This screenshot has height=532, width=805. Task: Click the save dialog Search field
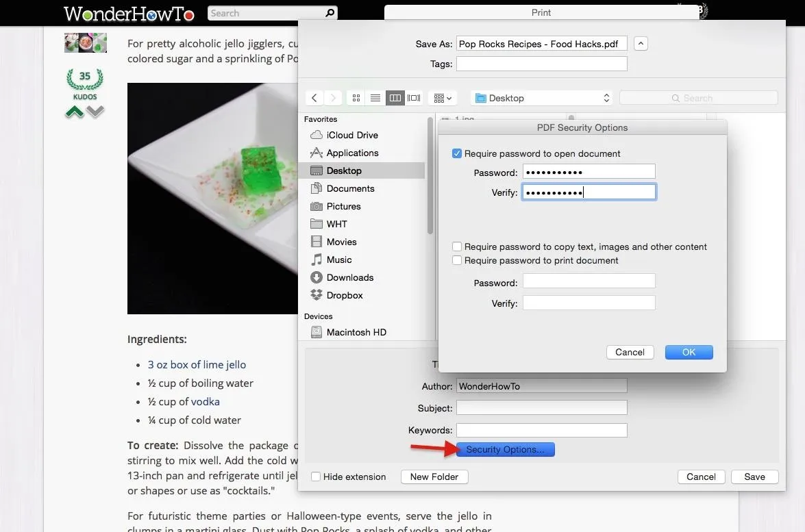(698, 98)
